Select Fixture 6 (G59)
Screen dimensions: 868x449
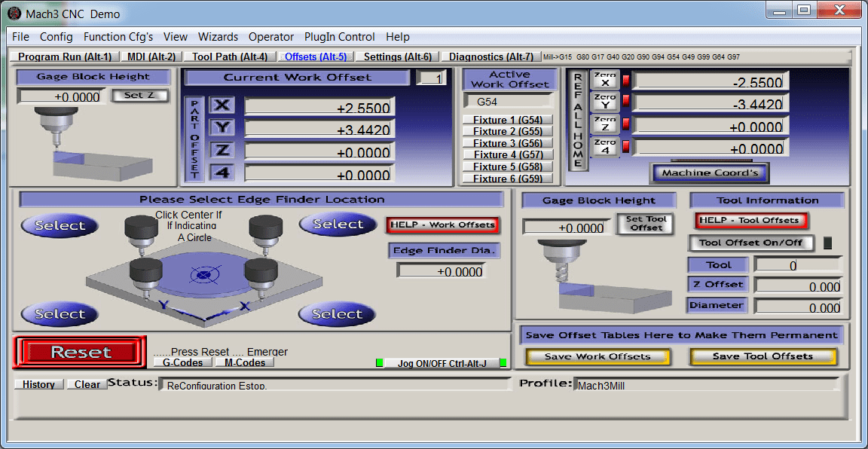click(508, 179)
